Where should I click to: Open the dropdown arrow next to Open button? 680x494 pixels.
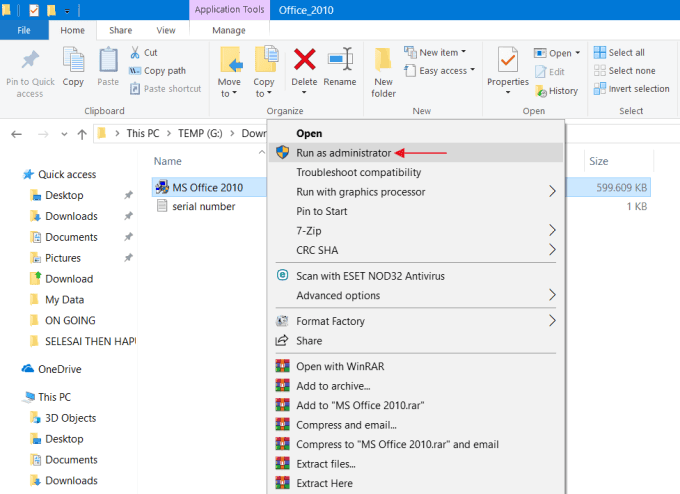pos(578,53)
